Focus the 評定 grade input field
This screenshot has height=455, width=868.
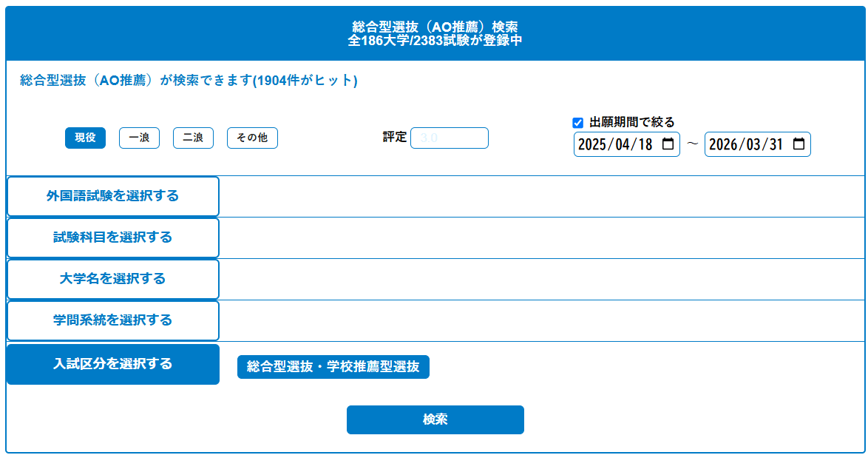click(449, 138)
